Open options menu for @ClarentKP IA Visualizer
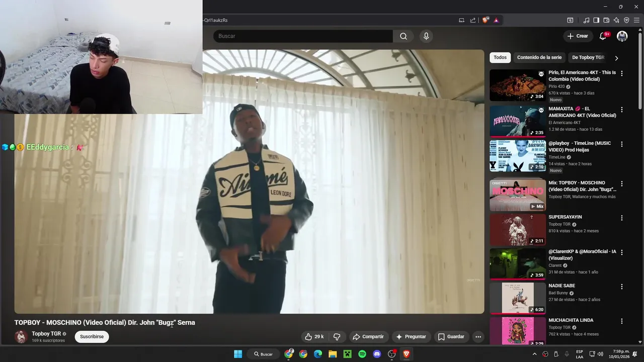 point(622,253)
